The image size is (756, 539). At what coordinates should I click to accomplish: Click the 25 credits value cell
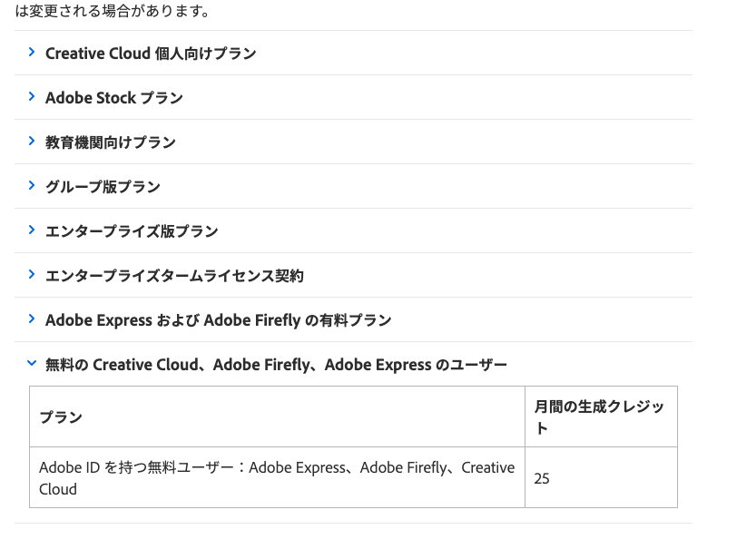[601, 477]
